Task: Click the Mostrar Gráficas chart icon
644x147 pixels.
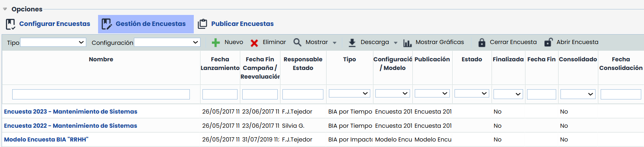Action: (x=407, y=43)
